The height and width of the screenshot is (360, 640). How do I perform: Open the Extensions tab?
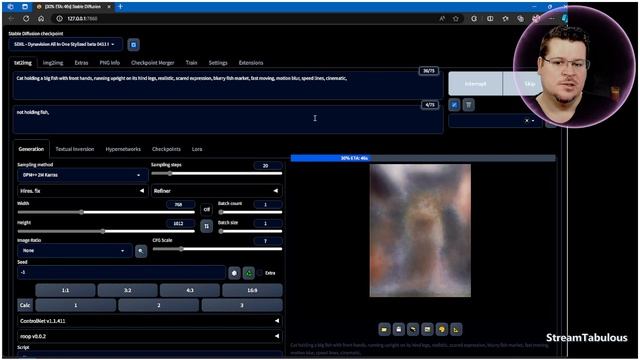pos(251,63)
